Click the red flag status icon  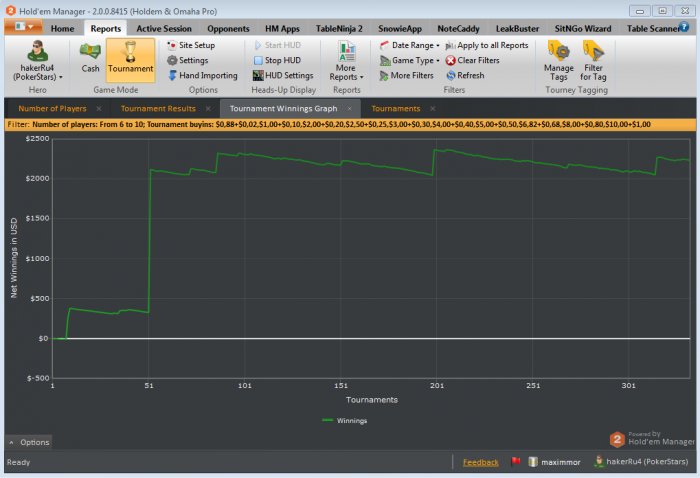click(x=516, y=461)
